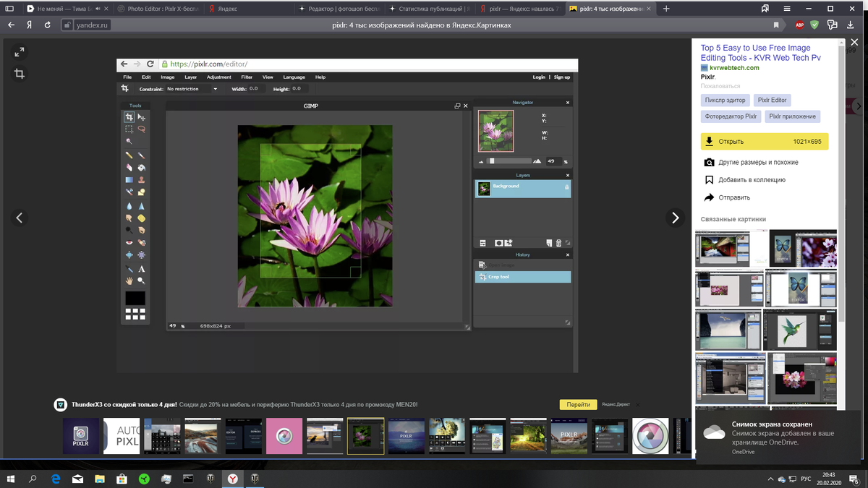Viewport: 868px width, 488px height.
Task: Go to the next image with right arrow
Action: [x=675, y=218]
